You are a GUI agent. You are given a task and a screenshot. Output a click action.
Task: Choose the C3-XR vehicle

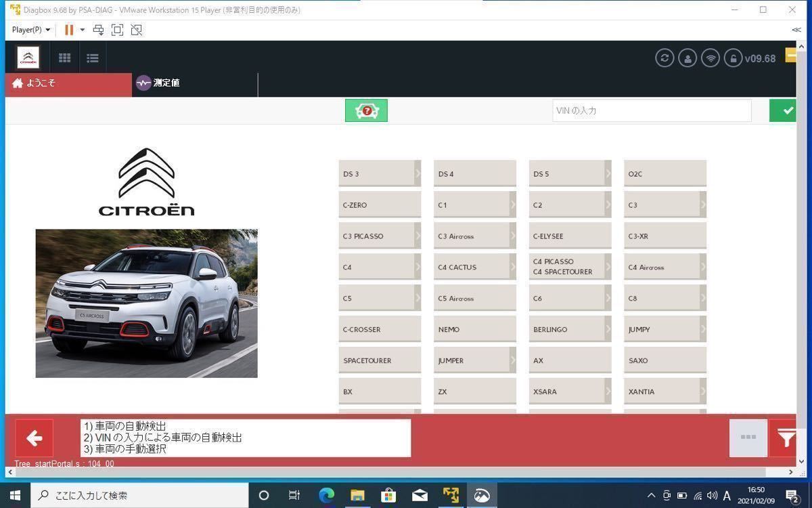click(665, 236)
